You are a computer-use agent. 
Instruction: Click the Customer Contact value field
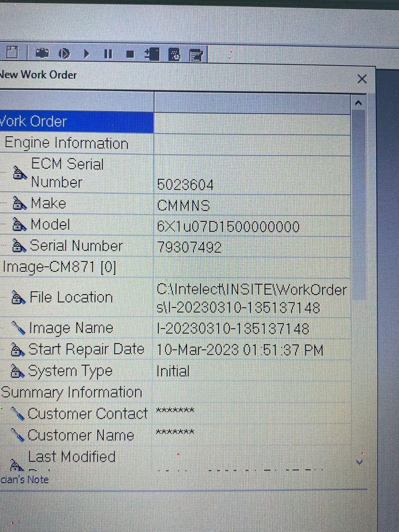[x=251, y=413]
